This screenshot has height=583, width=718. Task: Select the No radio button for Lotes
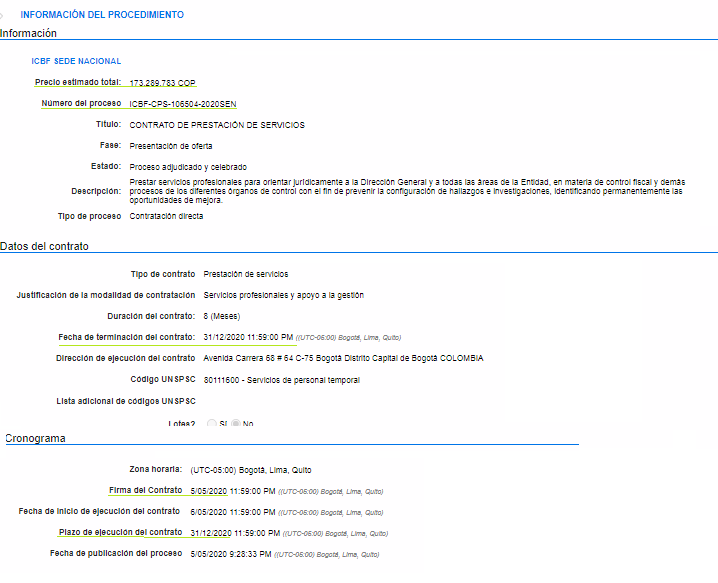pos(235,423)
